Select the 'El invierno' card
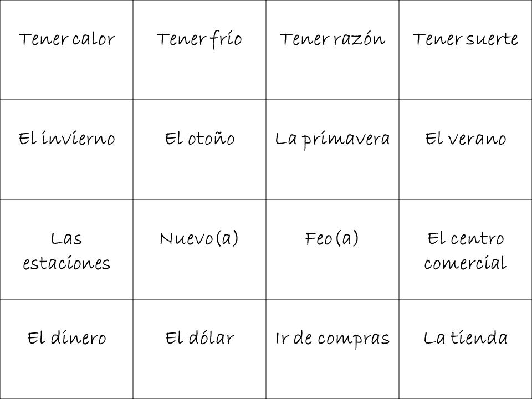Viewport: 532px width, 399px height. pyautogui.click(x=66, y=150)
